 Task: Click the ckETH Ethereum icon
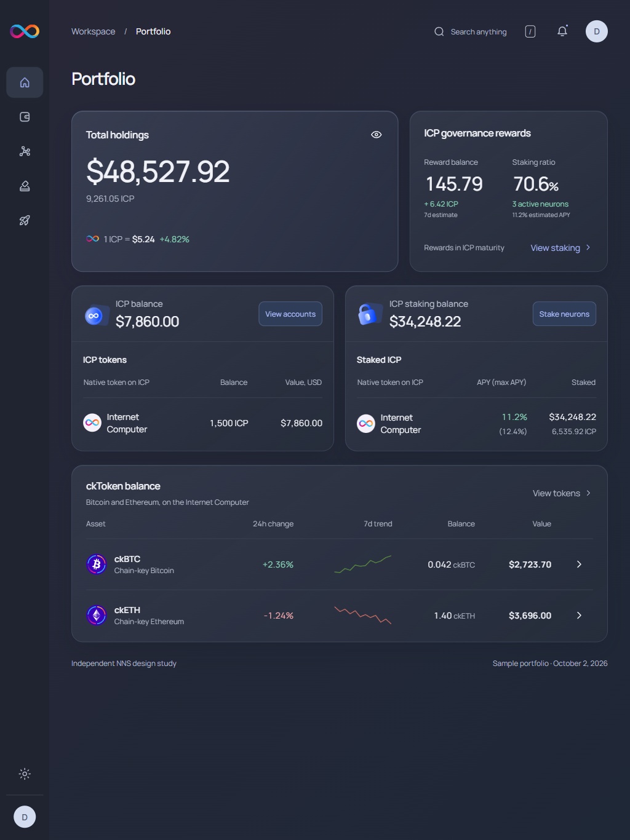(97, 615)
